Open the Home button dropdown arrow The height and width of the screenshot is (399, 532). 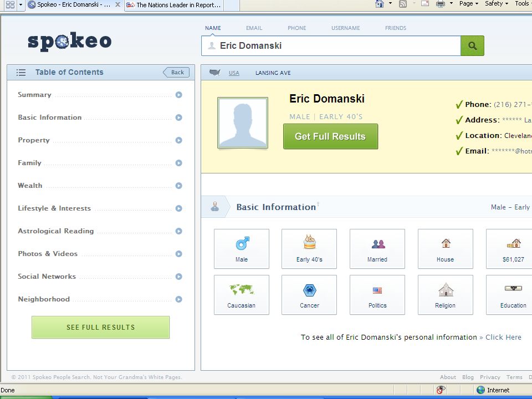pyautogui.click(x=390, y=3)
